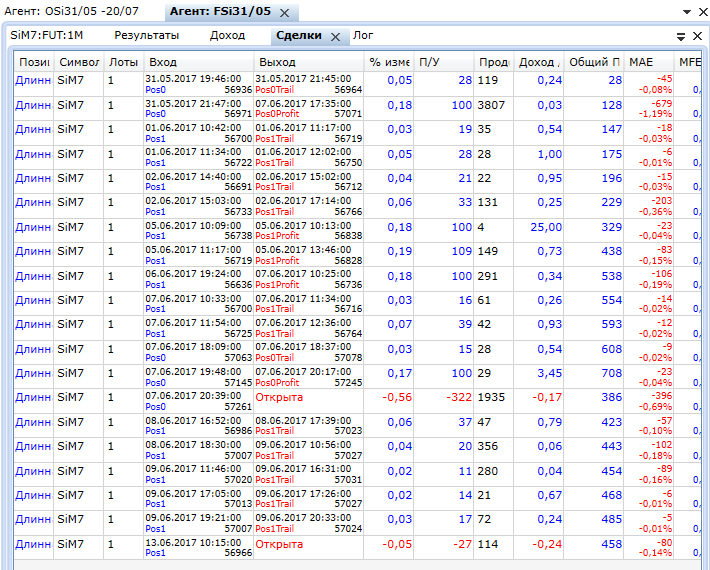Open the inner panel tab overflow dropdown
The image size is (710, 570).
click(681, 36)
